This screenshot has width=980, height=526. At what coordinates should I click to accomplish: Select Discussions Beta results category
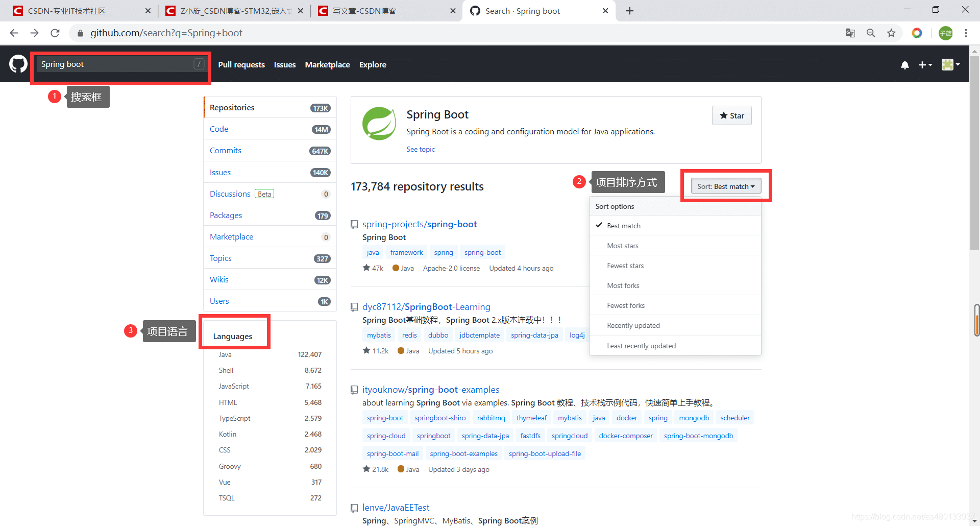(x=270, y=194)
